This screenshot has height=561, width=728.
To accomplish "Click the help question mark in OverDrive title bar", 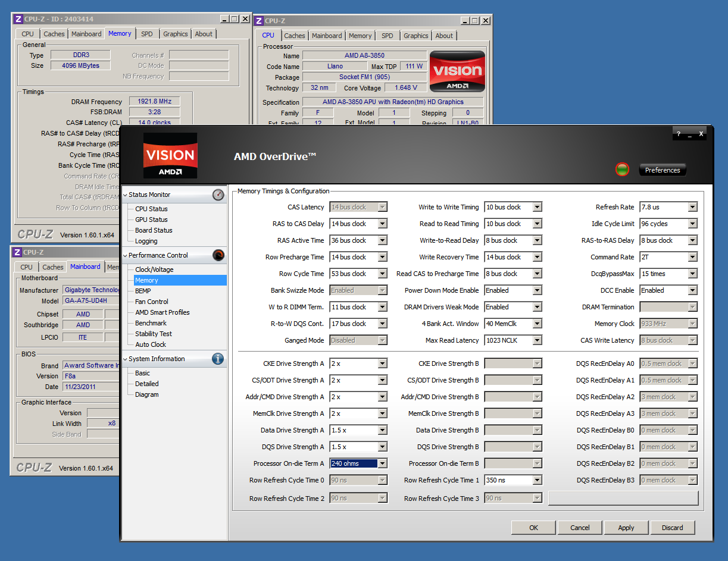I will point(679,134).
